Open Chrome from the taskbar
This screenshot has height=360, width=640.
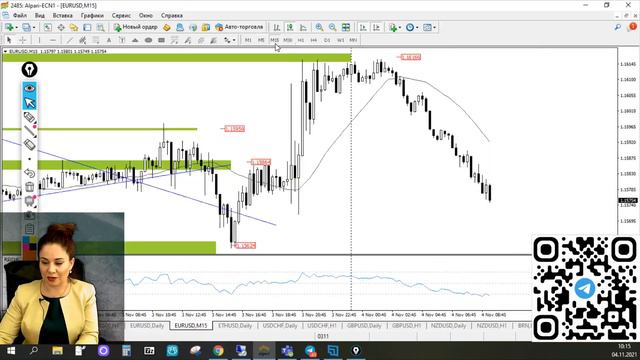[x=218, y=351]
